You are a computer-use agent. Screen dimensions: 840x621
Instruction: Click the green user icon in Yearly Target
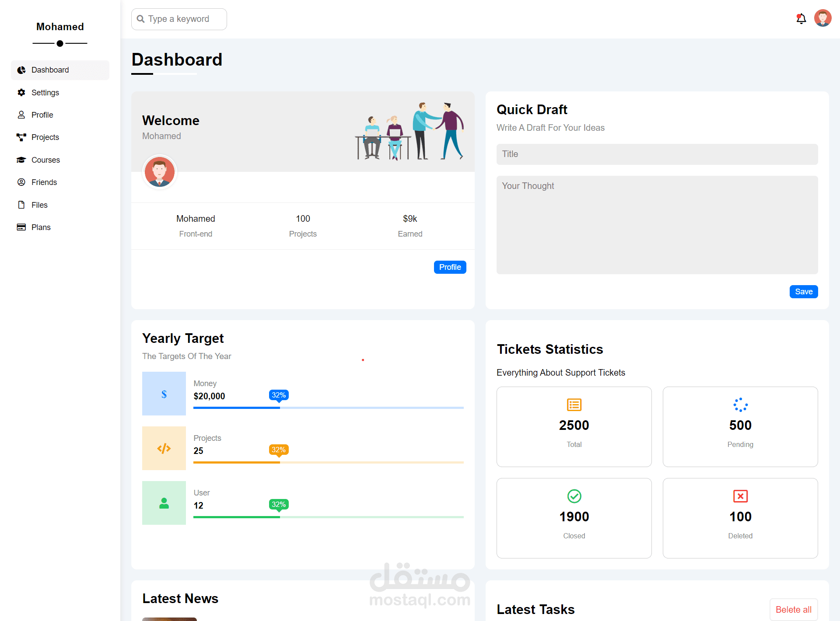[x=164, y=503]
